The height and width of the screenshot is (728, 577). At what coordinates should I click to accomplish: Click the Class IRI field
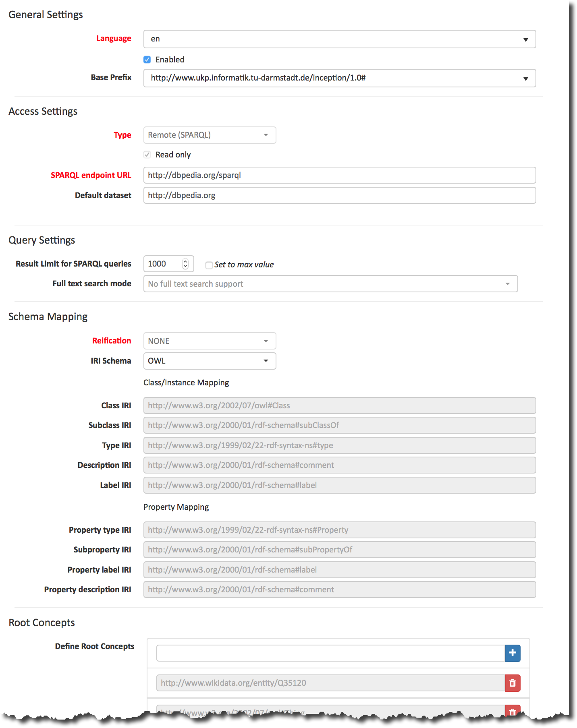(339, 405)
